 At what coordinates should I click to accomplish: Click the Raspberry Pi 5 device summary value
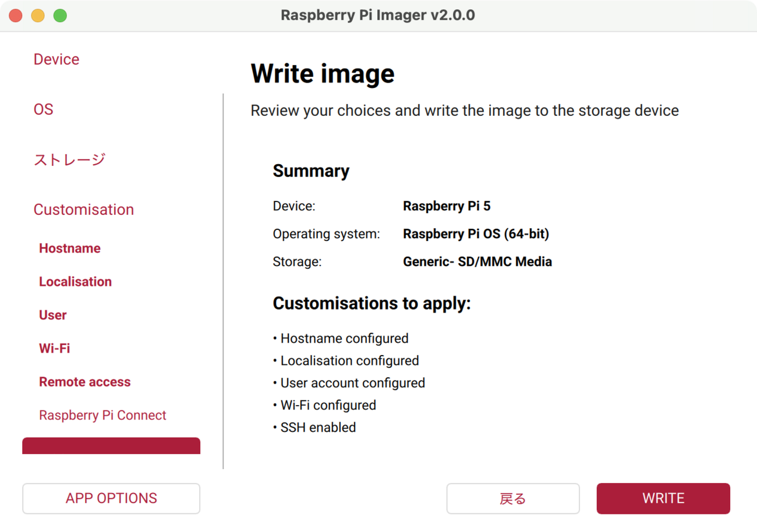[447, 205]
